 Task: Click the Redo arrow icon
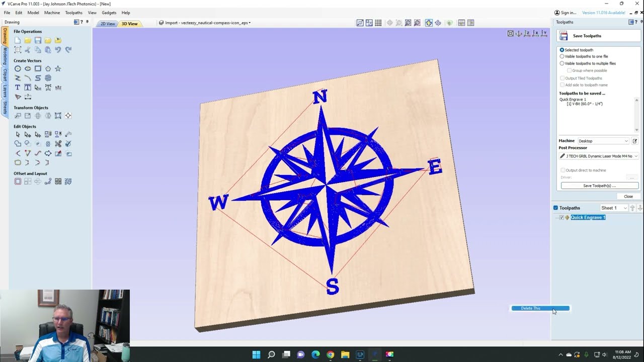click(68, 50)
